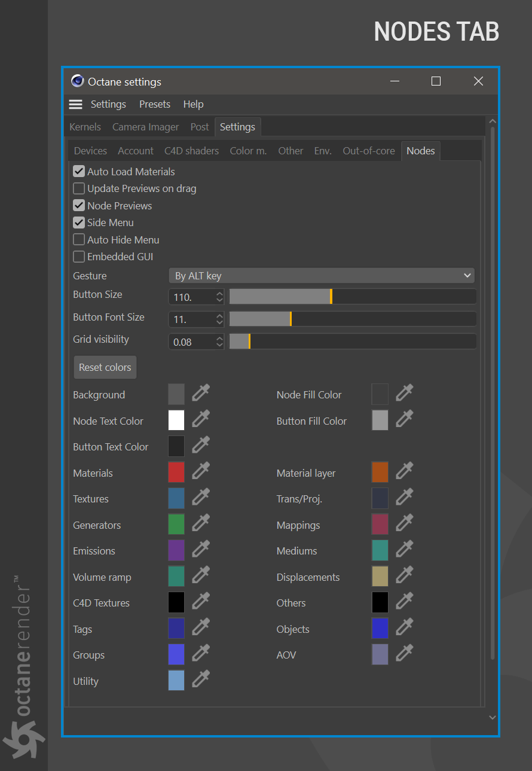Open the C4D shaders sub-tab
Image resolution: width=532 pixels, height=771 pixels.
pyautogui.click(x=192, y=151)
